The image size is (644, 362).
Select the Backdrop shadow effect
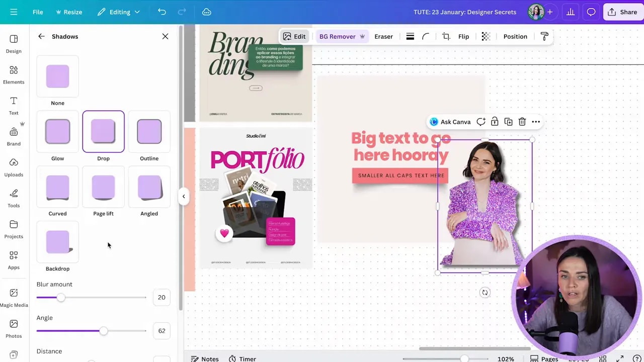[x=57, y=242]
